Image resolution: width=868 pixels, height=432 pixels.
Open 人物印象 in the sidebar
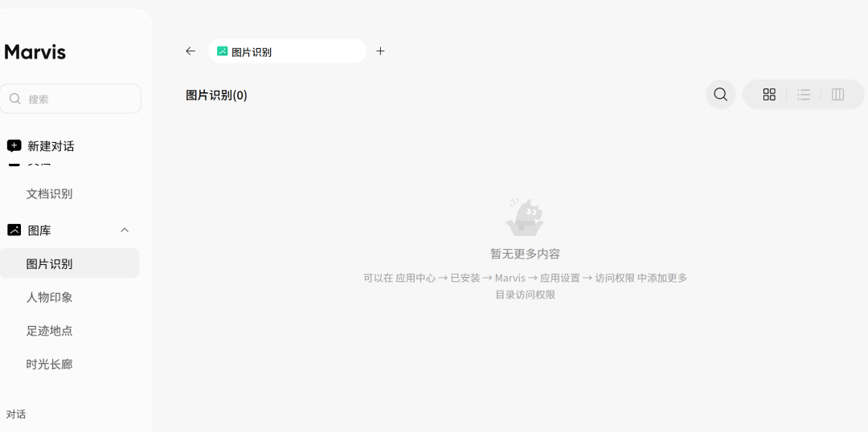point(49,298)
